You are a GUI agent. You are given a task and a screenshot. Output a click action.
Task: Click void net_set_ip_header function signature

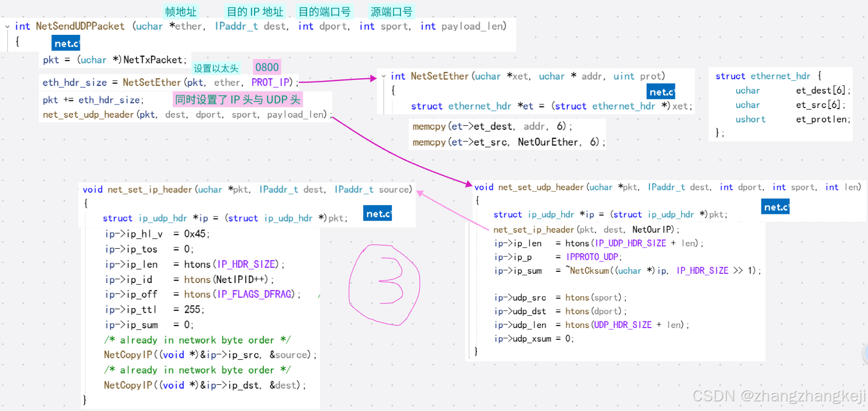[x=247, y=189]
